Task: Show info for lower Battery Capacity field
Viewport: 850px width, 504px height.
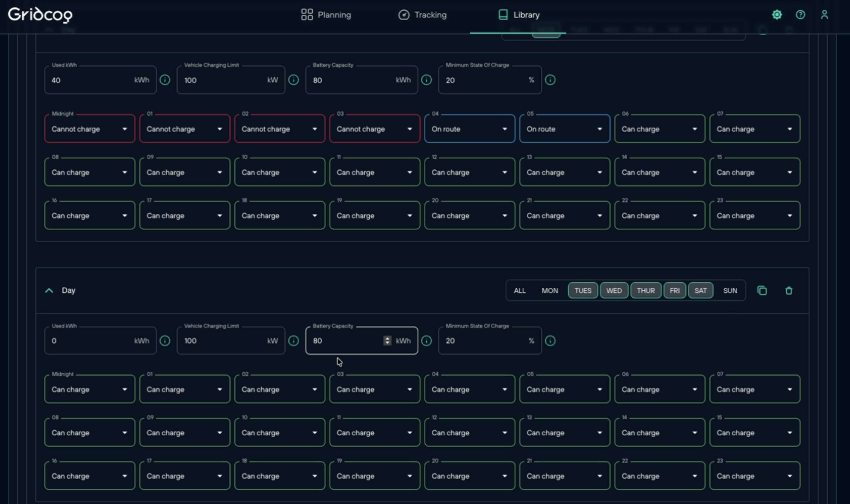Action: pyautogui.click(x=426, y=341)
